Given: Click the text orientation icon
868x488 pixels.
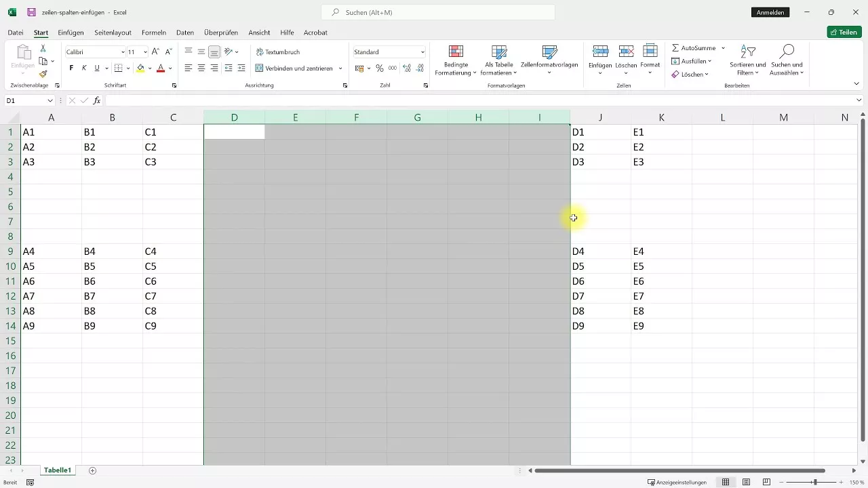Looking at the screenshot, I should [x=229, y=52].
